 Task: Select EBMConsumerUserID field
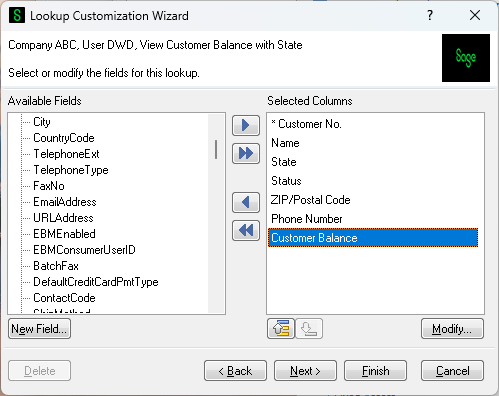84,250
